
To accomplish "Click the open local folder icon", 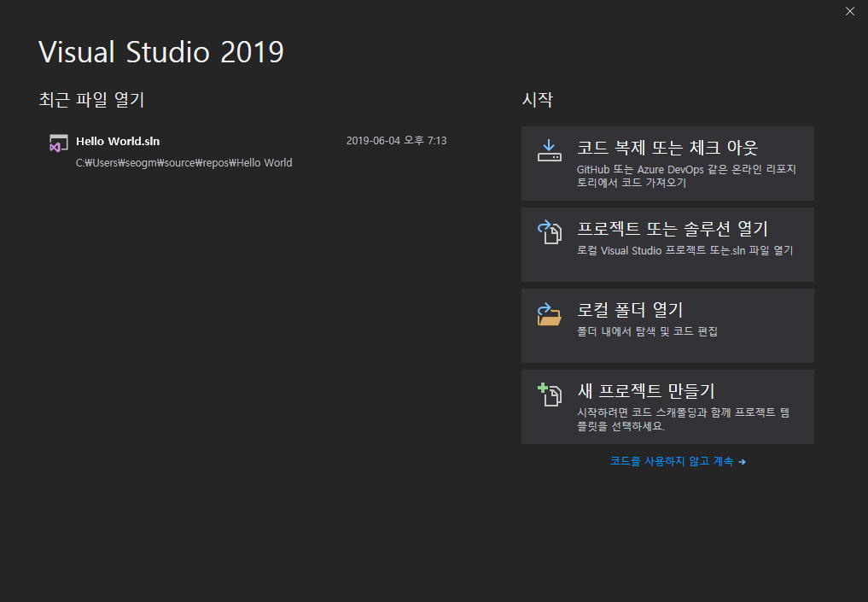I will coord(549,314).
